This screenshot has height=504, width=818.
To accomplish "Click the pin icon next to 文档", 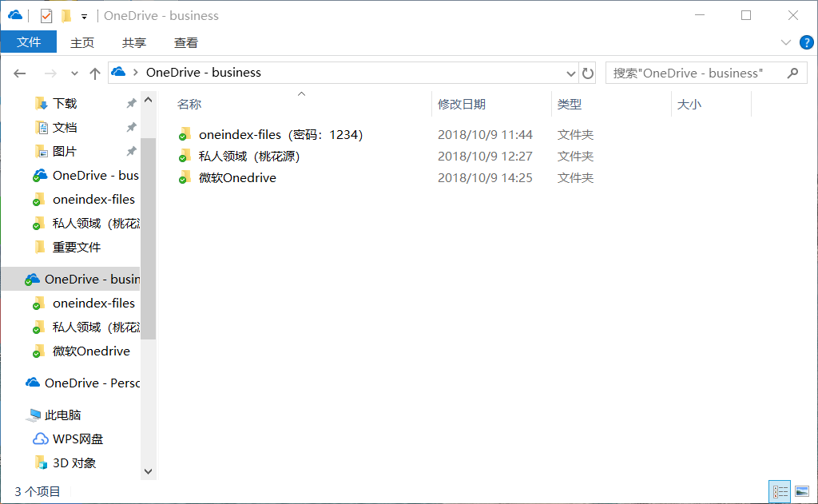I will coord(131,127).
